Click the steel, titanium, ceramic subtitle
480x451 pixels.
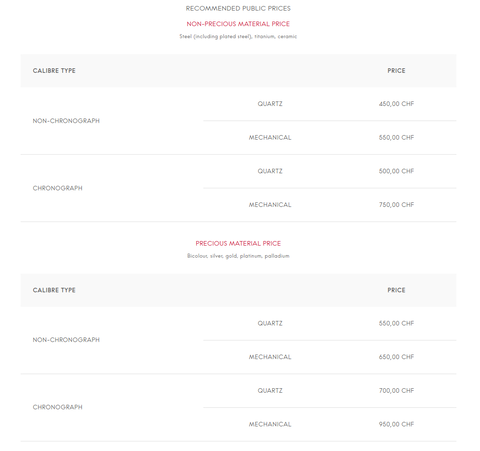coord(238,36)
